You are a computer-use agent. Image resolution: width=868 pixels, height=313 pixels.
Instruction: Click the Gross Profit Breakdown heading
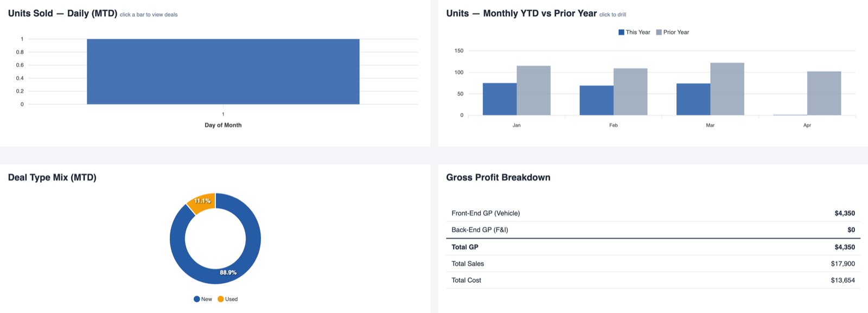tap(498, 177)
